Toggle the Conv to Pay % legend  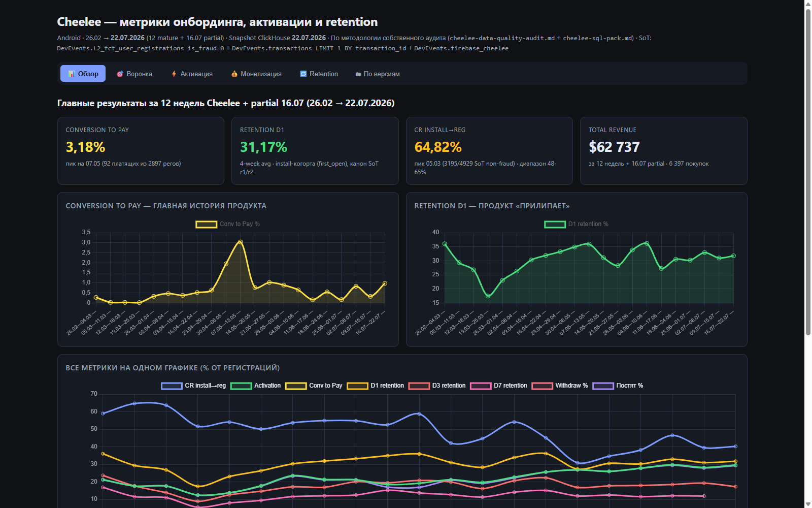coord(228,224)
